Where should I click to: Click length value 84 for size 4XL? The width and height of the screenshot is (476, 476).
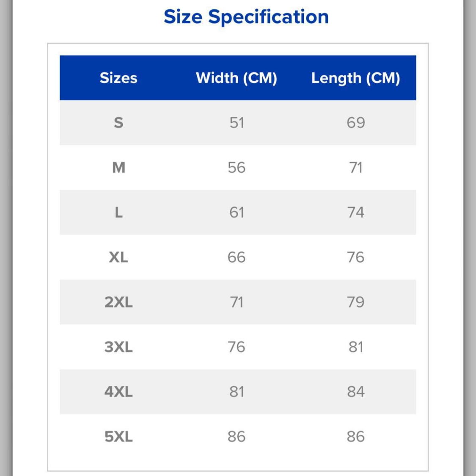coord(355,392)
